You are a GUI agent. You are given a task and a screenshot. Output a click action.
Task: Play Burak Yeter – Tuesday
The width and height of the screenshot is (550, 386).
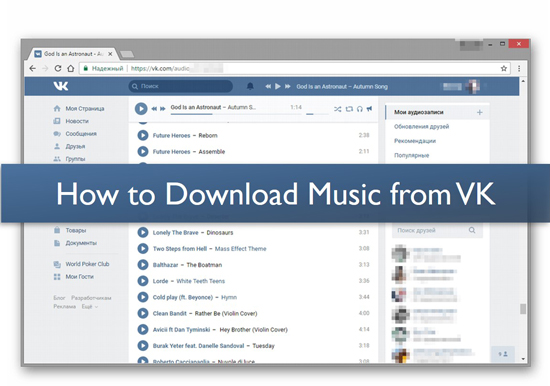[143, 345]
